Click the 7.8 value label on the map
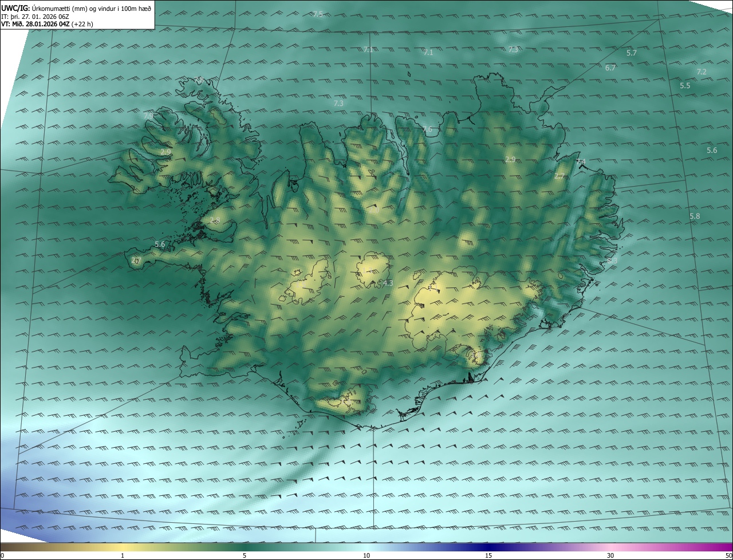 pyautogui.click(x=199, y=80)
